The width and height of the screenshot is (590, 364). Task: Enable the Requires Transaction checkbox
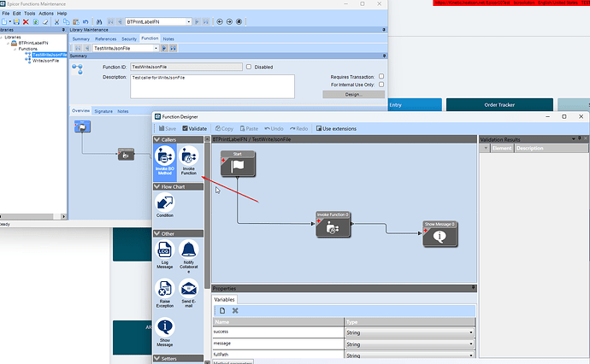click(381, 76)
